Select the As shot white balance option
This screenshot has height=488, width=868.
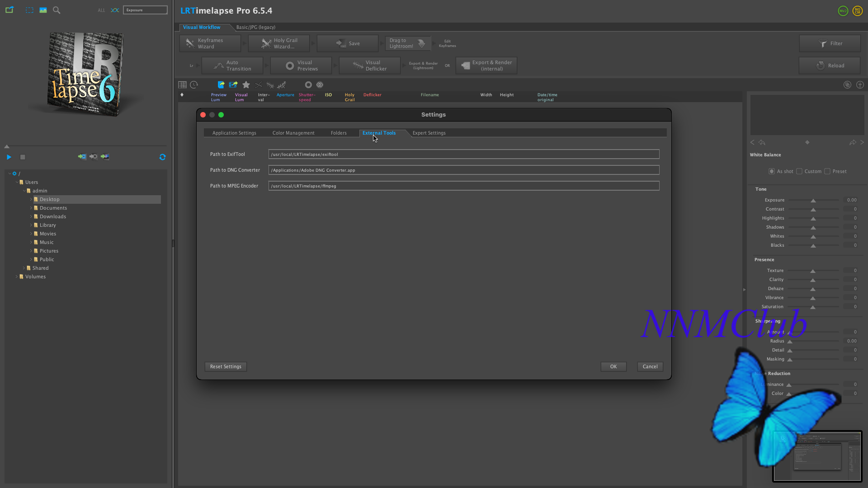(771, 171)
